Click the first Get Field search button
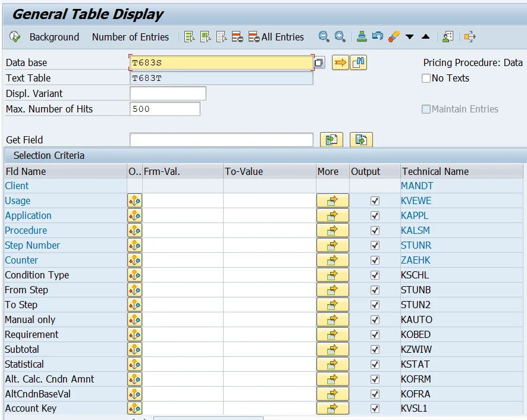Image resolution: width=527 pixels, height=420 pixels. [x=331, y=140]
